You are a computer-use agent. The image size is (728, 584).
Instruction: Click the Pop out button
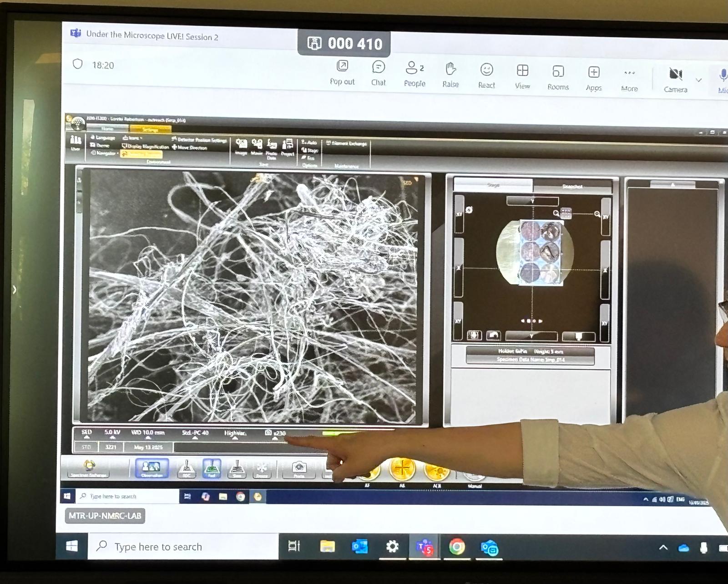[342, 73]
